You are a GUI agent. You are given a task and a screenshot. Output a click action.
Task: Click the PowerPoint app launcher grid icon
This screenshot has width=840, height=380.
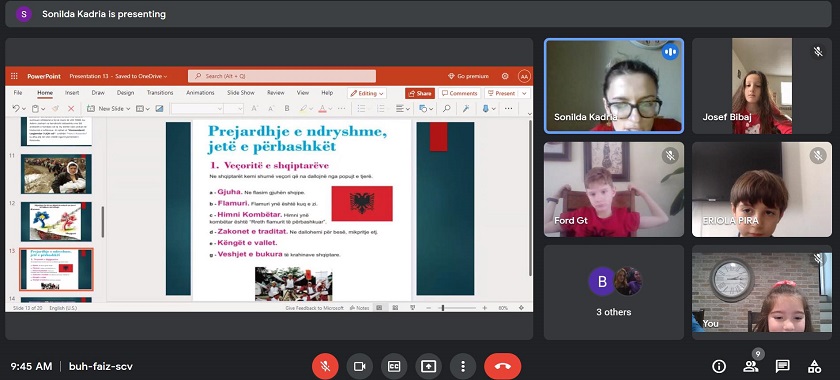(x=14, y=76)
